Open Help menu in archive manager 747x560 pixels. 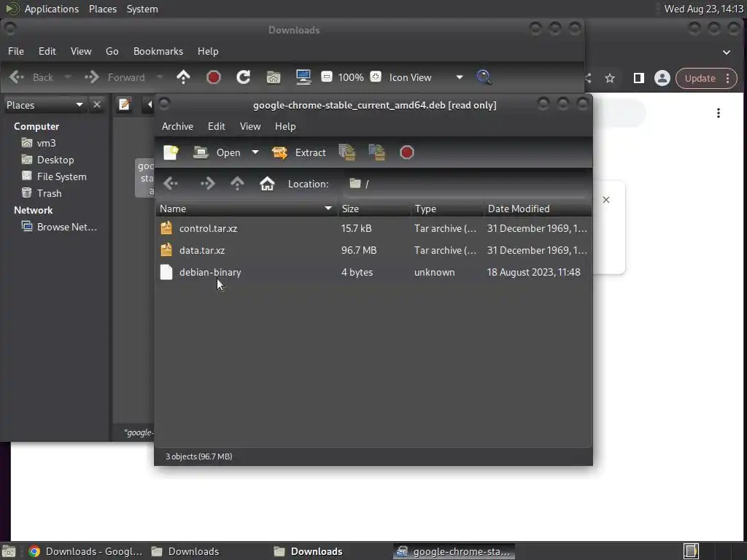pos(285,126)
